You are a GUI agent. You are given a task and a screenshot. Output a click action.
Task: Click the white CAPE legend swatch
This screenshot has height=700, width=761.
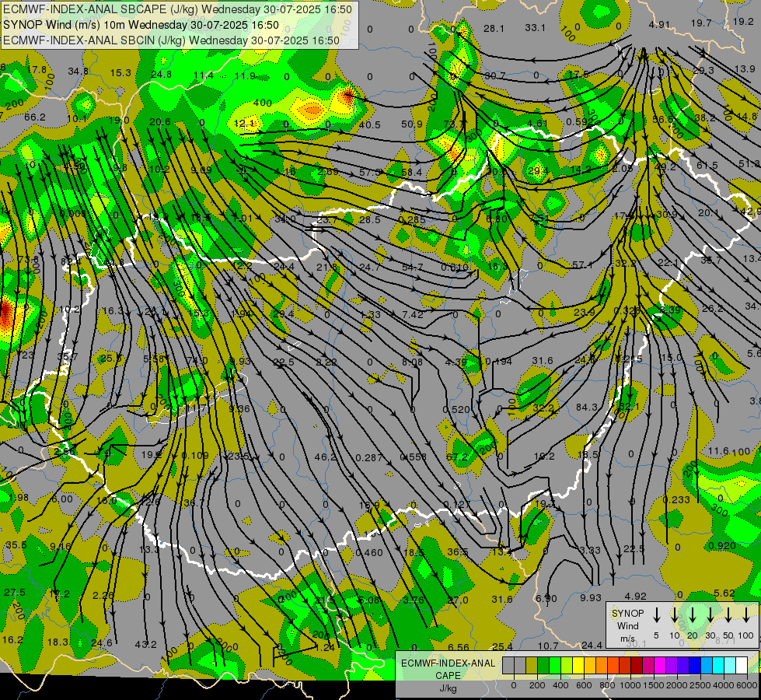coord(741,666)
